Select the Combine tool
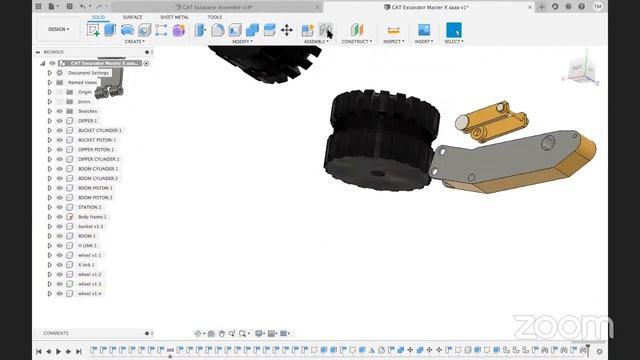The width and height of the screenshot is (640, 360). (252, 30)
